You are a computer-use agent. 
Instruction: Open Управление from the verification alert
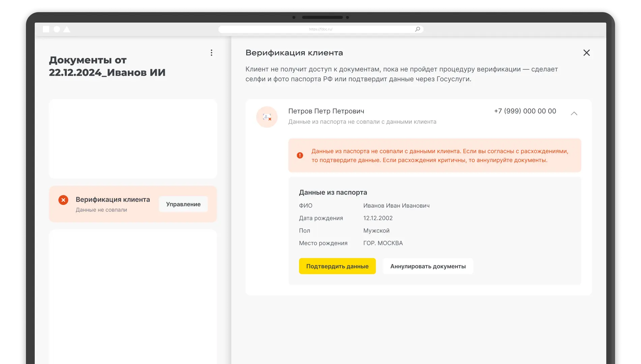coord(183,204)
